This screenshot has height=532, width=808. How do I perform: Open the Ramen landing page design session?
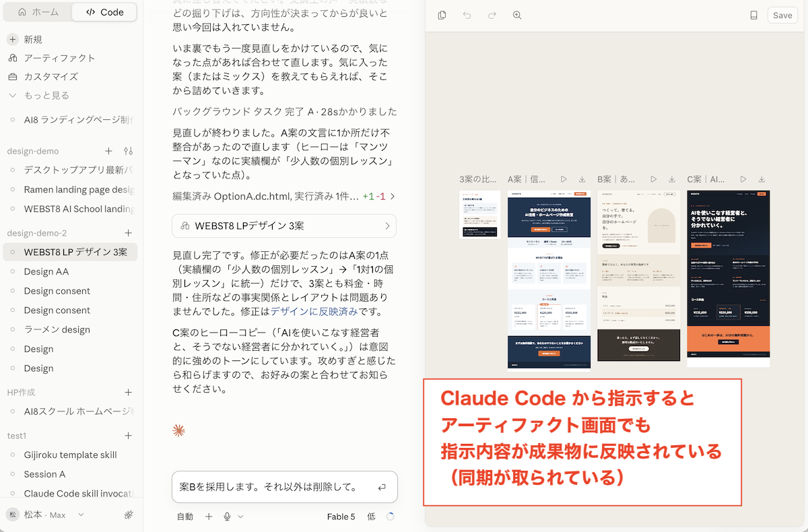[x=71, y=189]
